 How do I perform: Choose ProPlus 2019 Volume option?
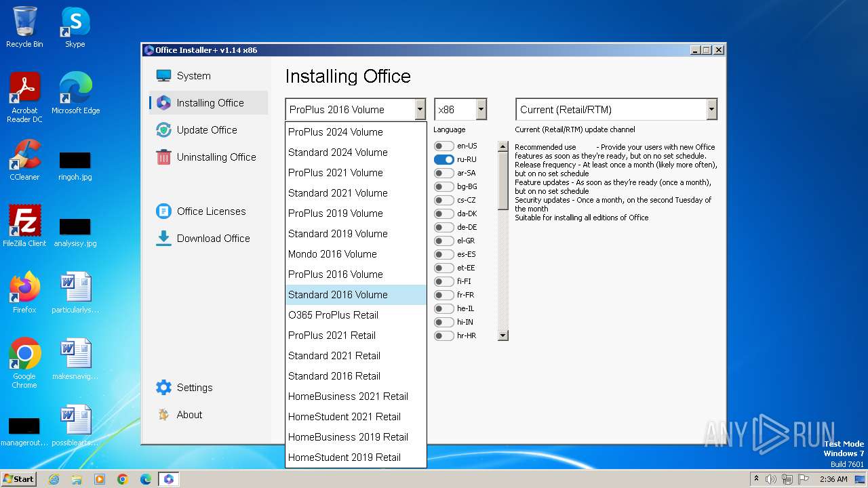pos(356,213)
